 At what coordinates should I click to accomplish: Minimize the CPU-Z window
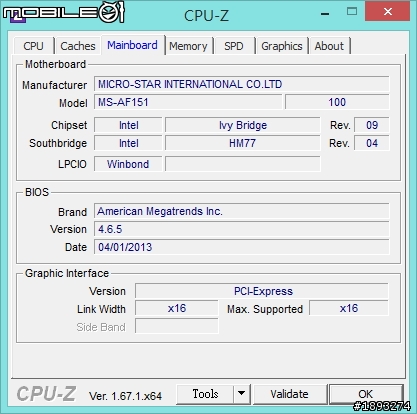[x=325, y=13]
